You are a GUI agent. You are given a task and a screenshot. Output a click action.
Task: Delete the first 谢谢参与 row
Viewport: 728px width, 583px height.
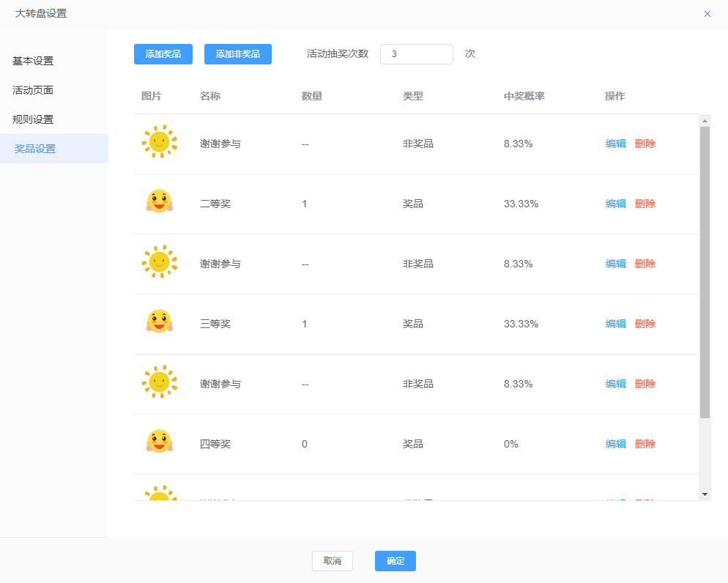[645, 144]
